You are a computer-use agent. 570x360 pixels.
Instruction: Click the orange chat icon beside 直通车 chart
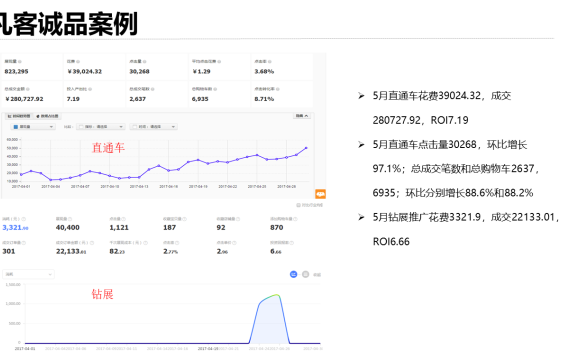(x=320, y=194)
